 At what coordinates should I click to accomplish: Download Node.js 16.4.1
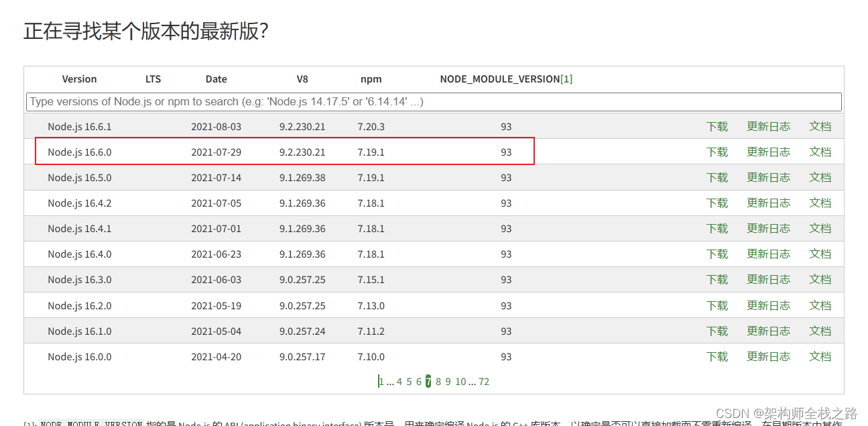point(717,229)
